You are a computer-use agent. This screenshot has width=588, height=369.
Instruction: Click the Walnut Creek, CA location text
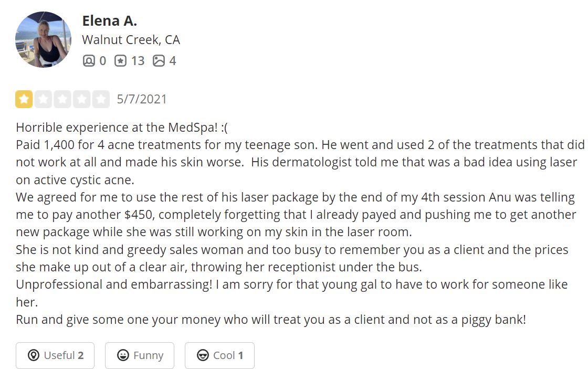tap(131, 40)
